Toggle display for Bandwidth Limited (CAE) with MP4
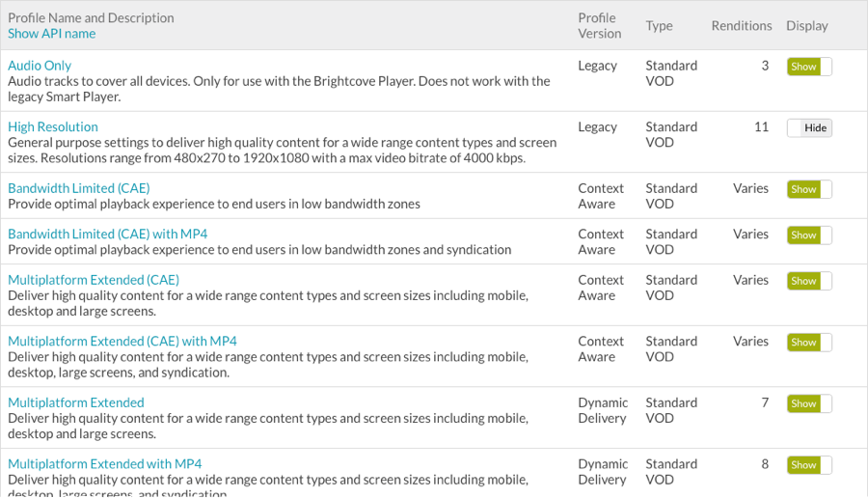Viewport: 868px width, 498px height. [x=809, y=235]
